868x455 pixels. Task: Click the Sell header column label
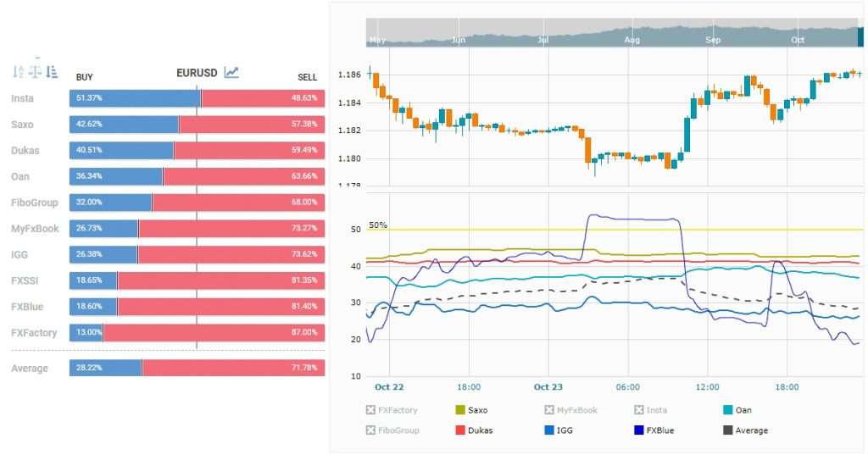tap(307, 77)
